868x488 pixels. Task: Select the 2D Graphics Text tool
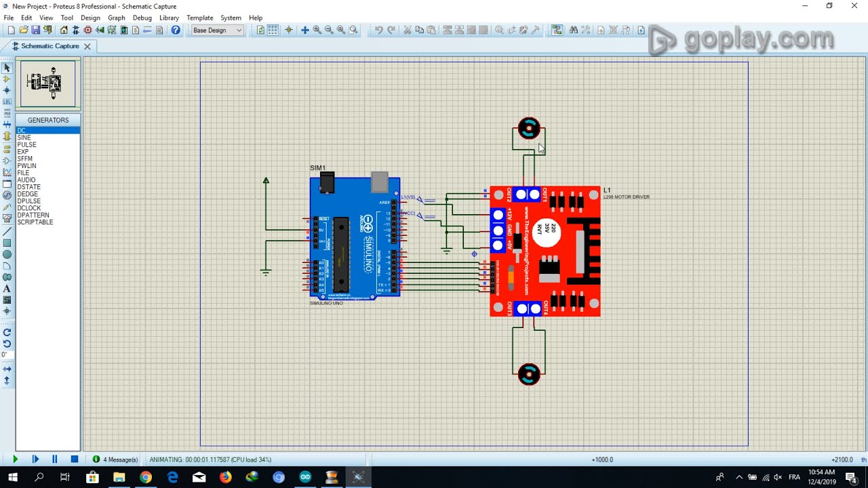coord(7,289)
